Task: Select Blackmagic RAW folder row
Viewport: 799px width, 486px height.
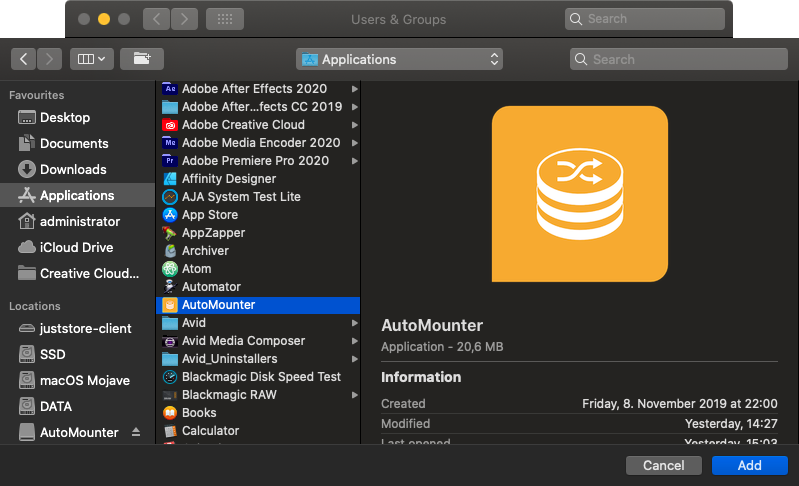Action: pos(258,395)
